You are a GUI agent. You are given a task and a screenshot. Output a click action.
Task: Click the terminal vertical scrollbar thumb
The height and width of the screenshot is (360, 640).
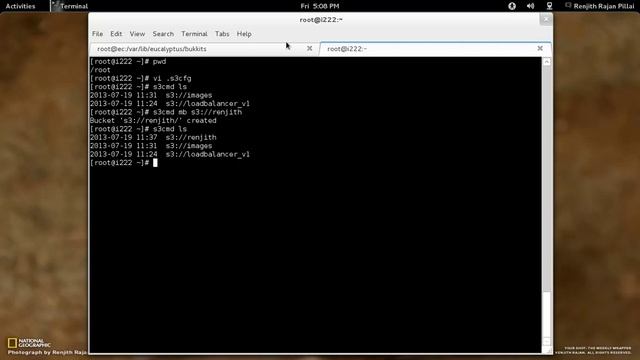pos(547,314)
